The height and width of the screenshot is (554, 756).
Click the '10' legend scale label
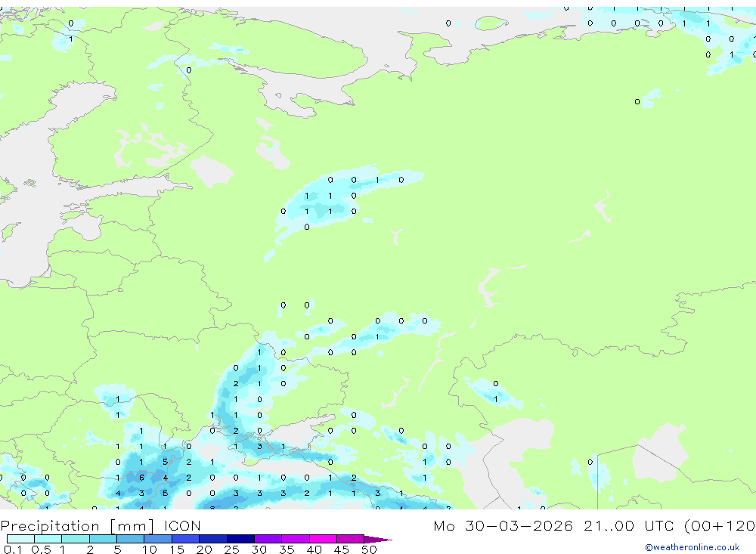(x=149, y=549)
